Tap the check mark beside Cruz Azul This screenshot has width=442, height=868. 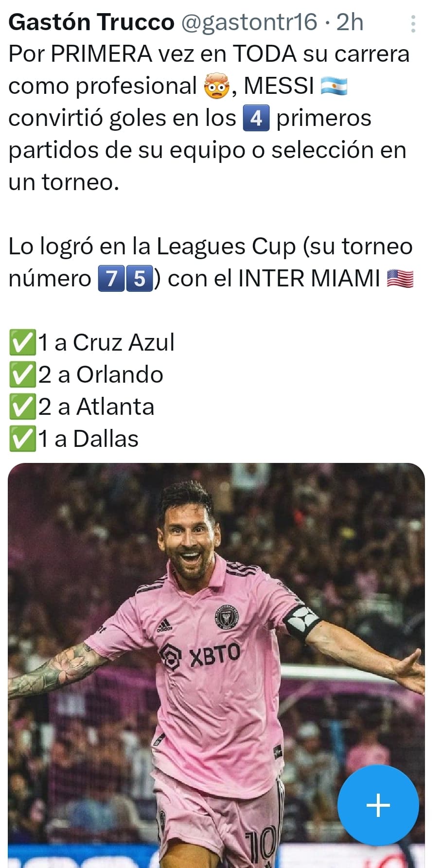[22, 343]
